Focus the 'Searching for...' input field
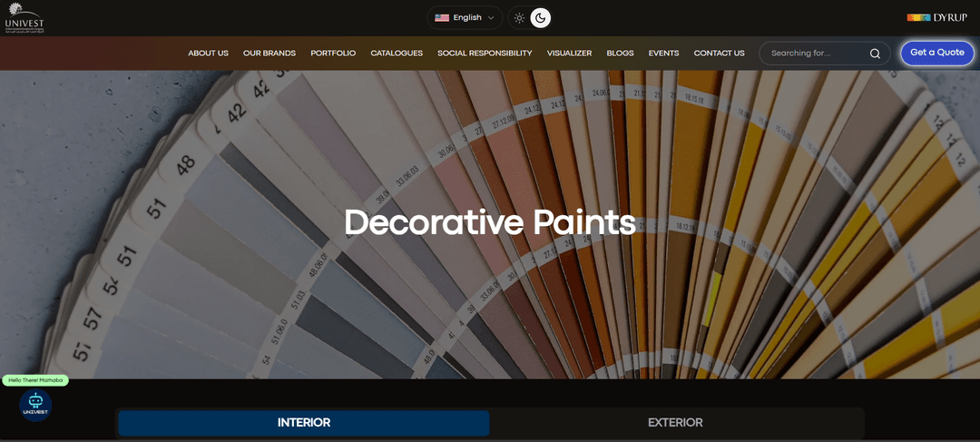The height and width of the screenshot is (442, 980). click(x=812, y=54)
